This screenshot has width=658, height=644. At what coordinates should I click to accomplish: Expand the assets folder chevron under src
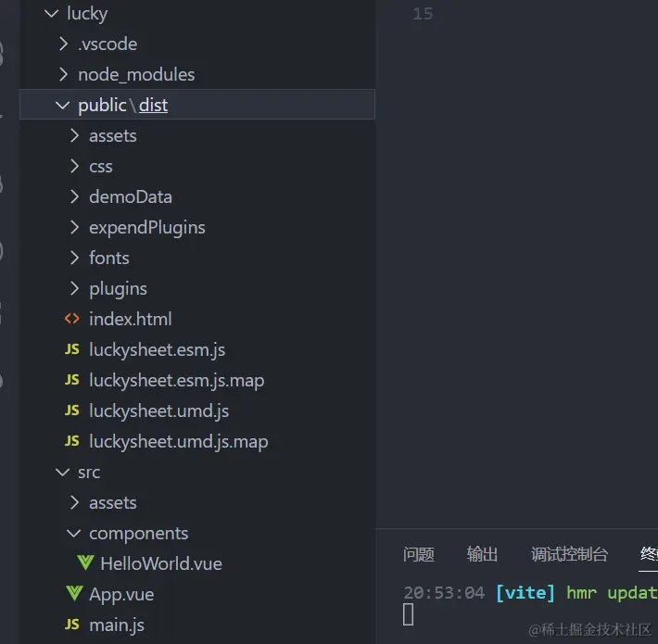(x=74, y=502)
